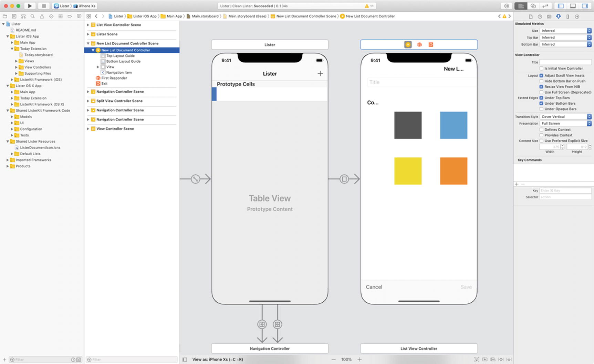This screenshot has height=364, width=594.
Task: Show the Connections inspector
Action: 577,17
